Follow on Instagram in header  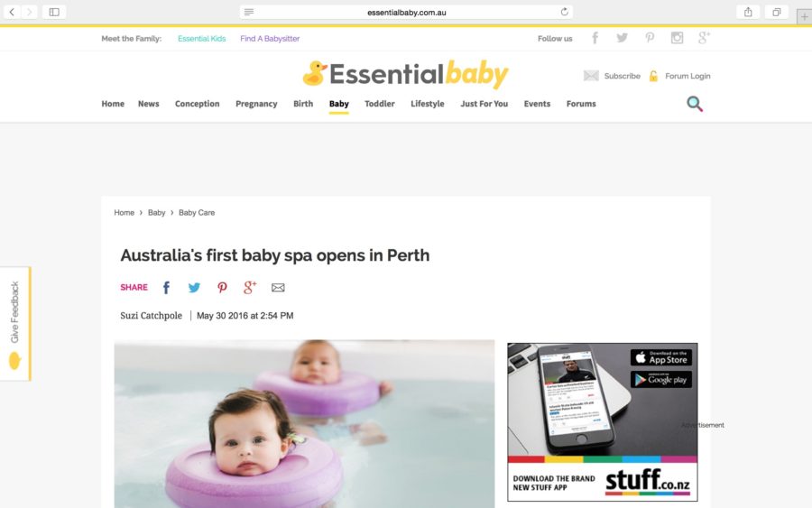point(677,38)
